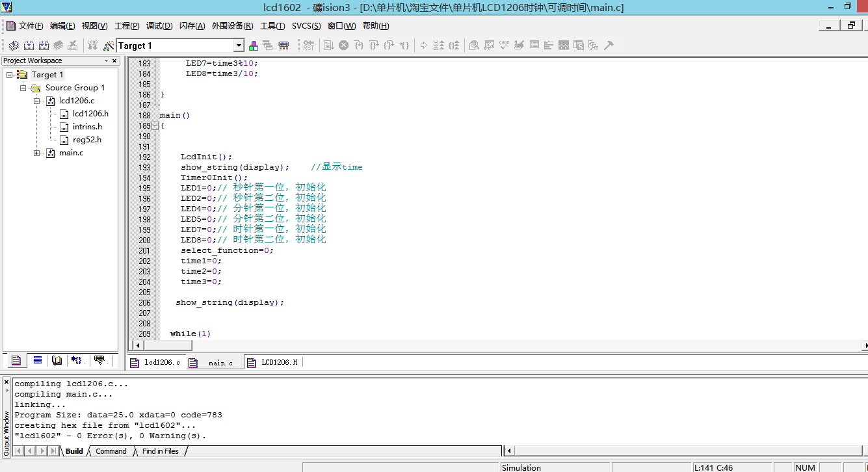Open the Templates tab icon in workspace
Screen dimensions: 868x472
[x=99, y=360]
